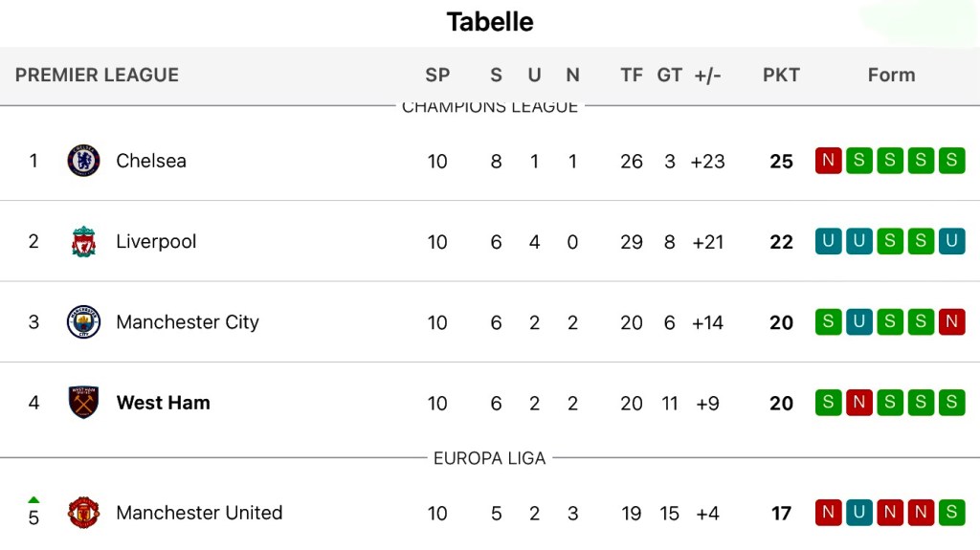Click the Form column header
The width and height of the screenshot is (980, 550).
(891, 75)
